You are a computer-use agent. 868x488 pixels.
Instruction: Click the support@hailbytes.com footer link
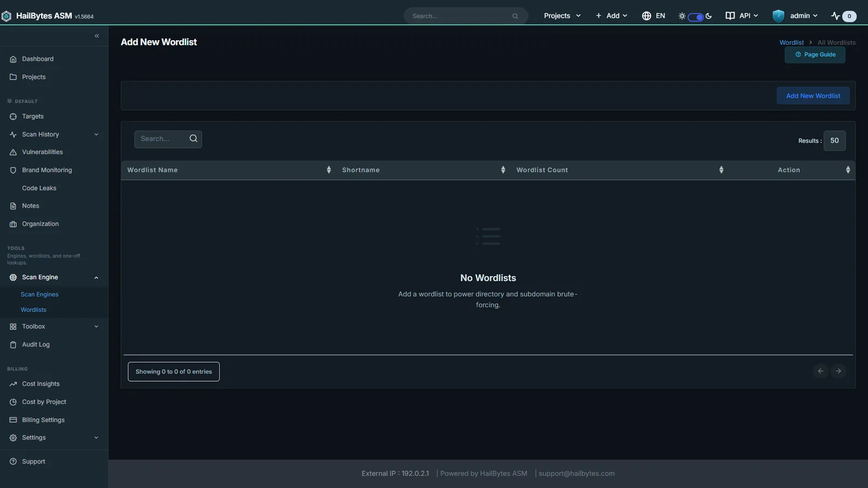tap(577, 473)
